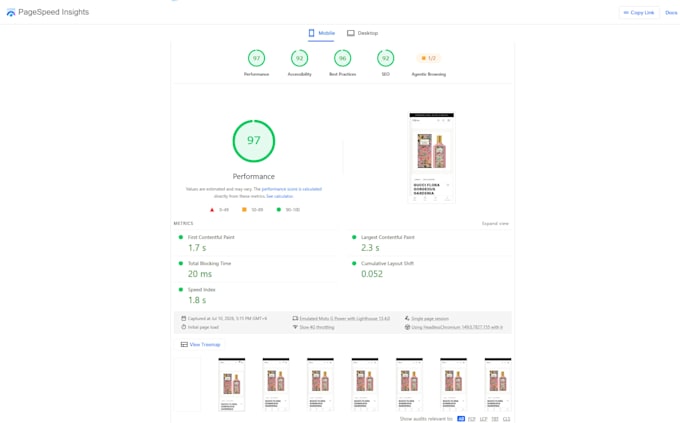Viewport: 680px width, 423px height.
Task: Click the Total Blocking Time 20 ms value
Action: [200, 274]
